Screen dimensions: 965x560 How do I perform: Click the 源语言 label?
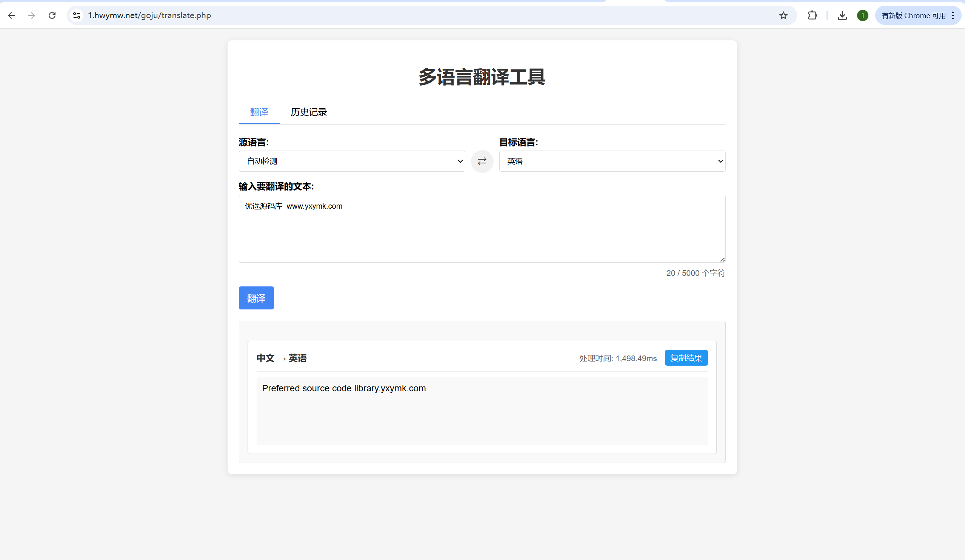[254, 142]
